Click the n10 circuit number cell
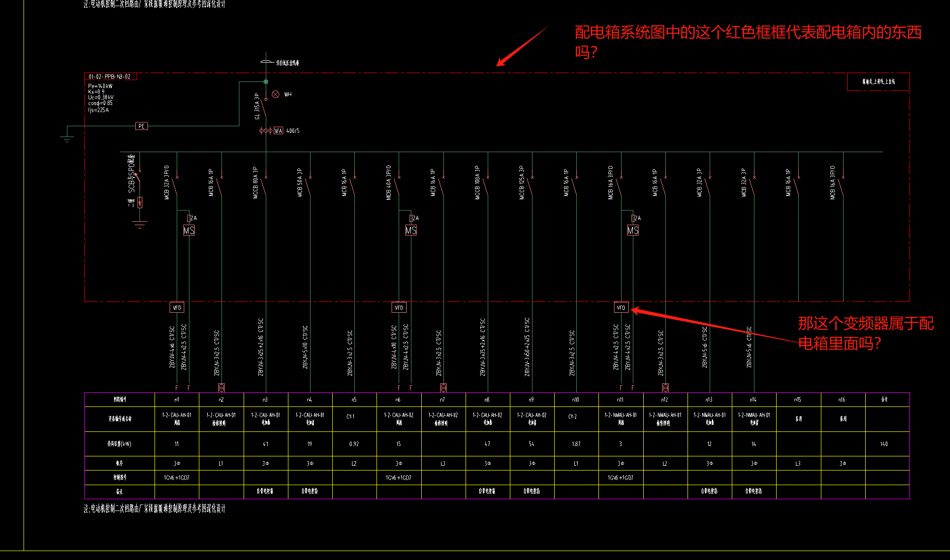950x560 pixels. pos(576,399)
